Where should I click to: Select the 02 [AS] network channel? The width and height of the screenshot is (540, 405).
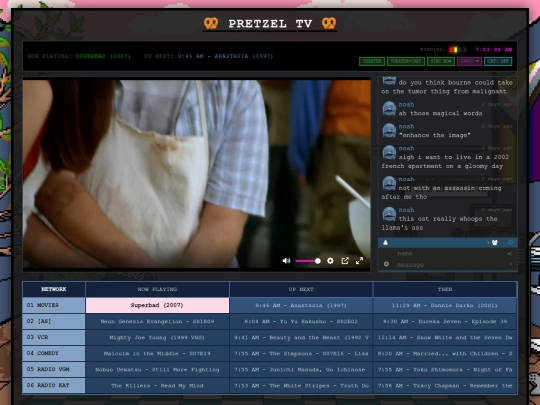(54, 321)
